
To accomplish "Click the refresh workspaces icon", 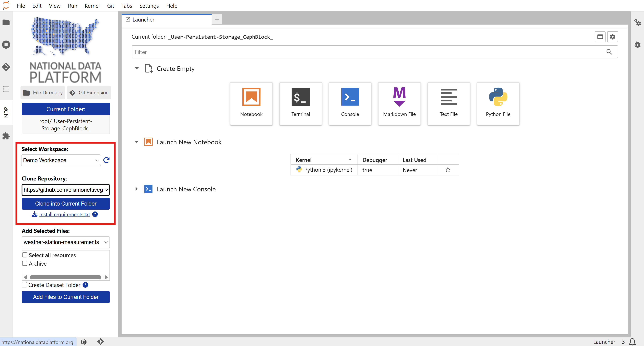I will [x=106, y=160].
